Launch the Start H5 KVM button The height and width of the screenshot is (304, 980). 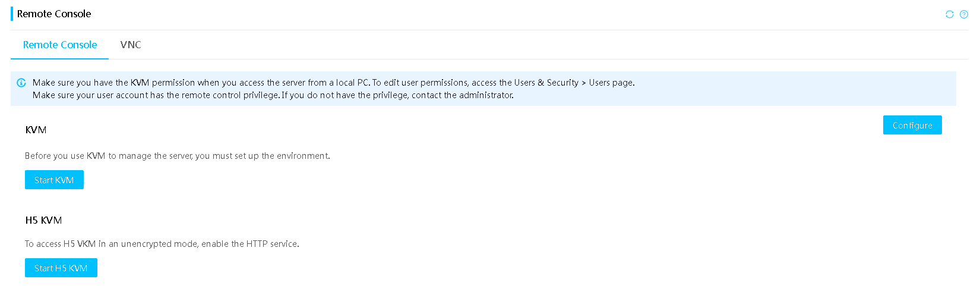click(x=61, y=268)
